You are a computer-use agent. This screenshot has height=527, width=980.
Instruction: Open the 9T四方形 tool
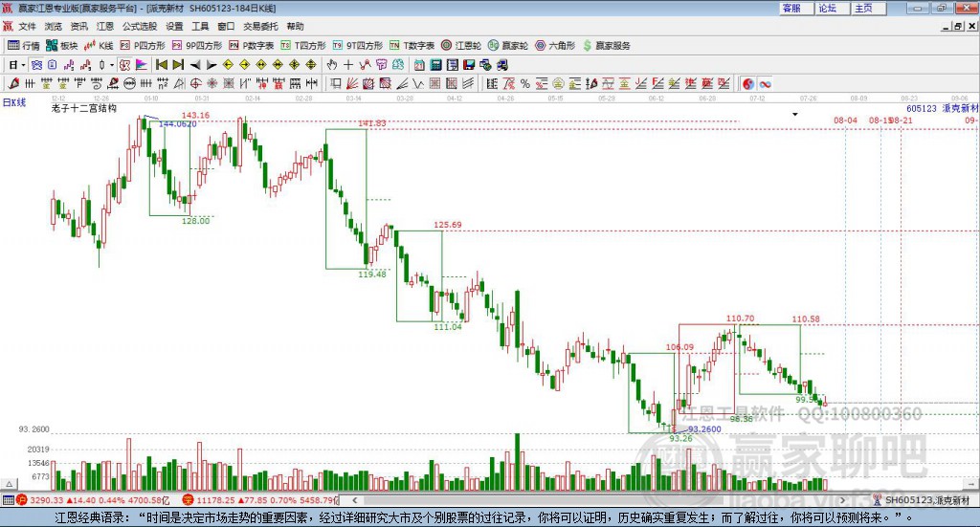358,46
